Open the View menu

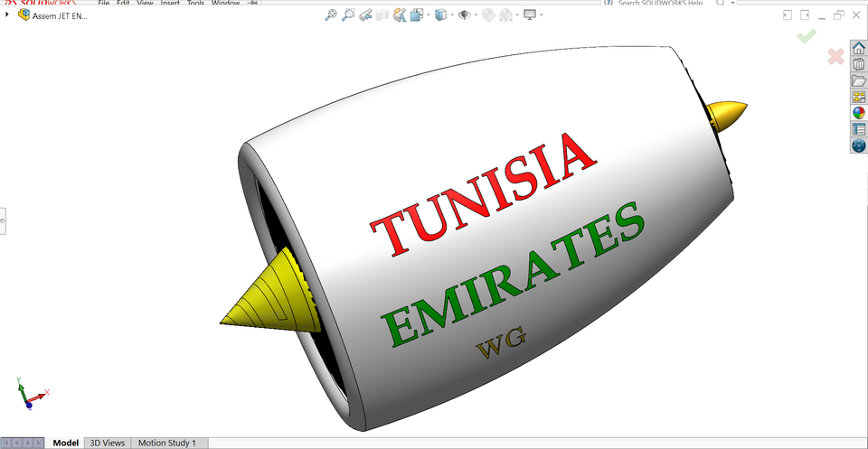pos(145,3)
